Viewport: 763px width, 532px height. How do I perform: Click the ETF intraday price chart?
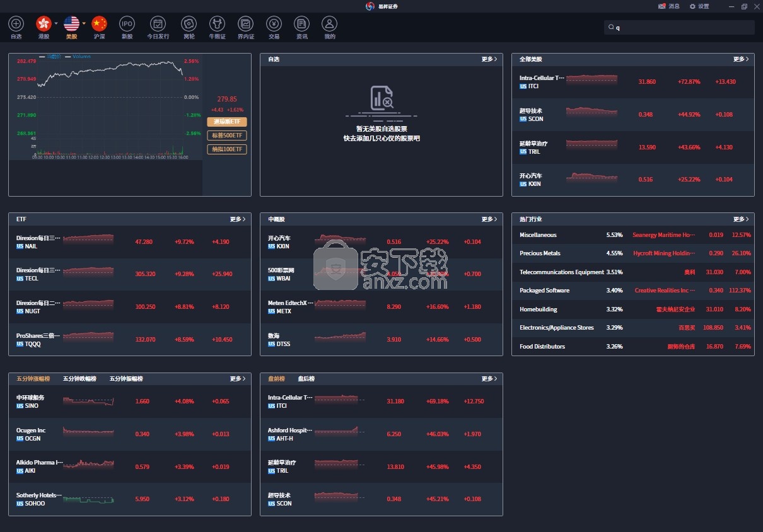click(x=106, y=107)
